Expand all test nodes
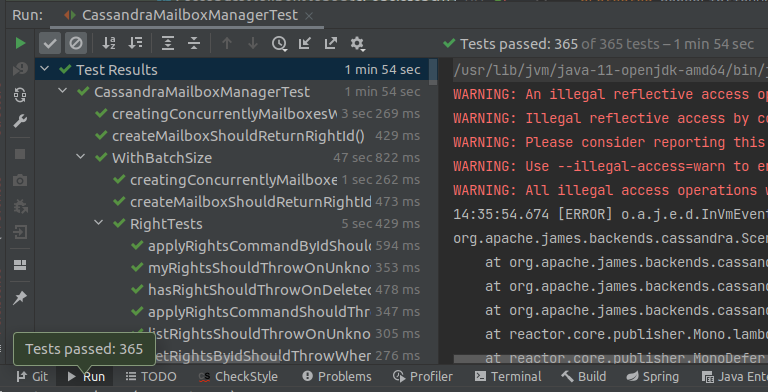 point(168,43)
